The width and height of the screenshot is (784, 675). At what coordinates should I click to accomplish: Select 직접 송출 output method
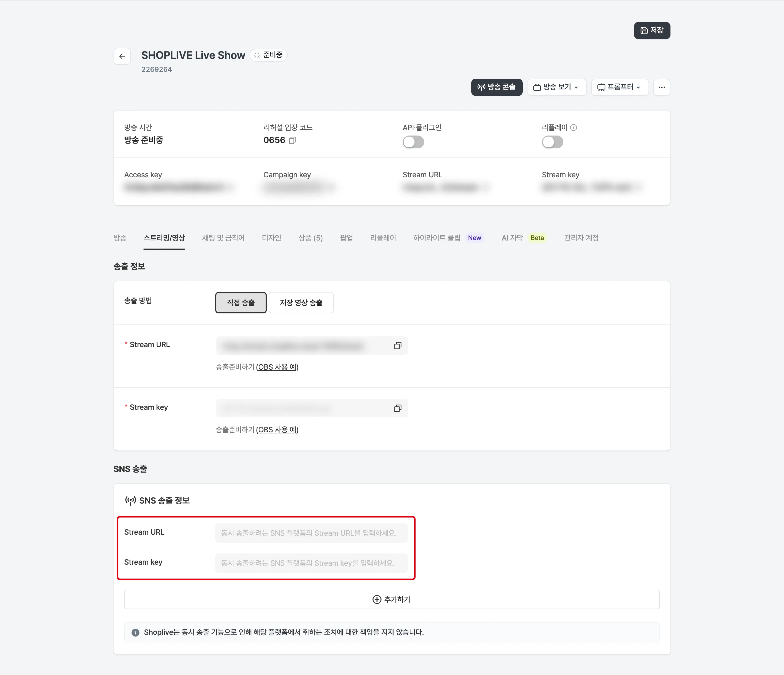pyautogui.click(x=241, y=302)
